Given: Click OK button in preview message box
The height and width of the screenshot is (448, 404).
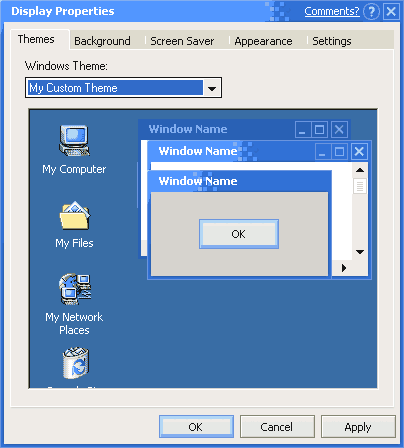Looking at the screenshot, I should [239, 234].
